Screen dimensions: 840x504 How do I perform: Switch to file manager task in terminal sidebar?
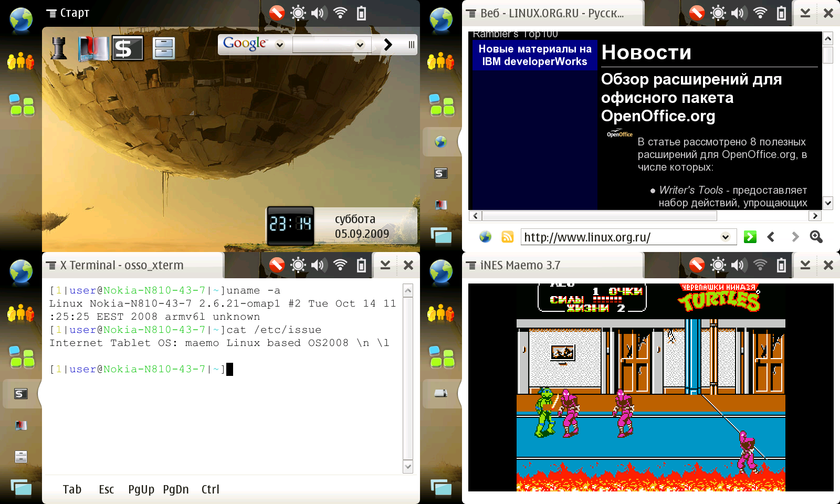21,457
